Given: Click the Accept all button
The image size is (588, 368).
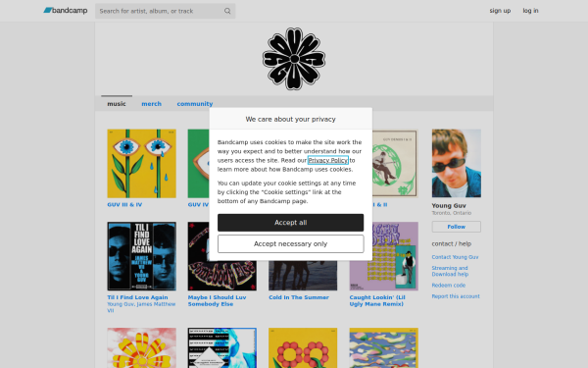Looking at the screenshot, I should 291,223.
